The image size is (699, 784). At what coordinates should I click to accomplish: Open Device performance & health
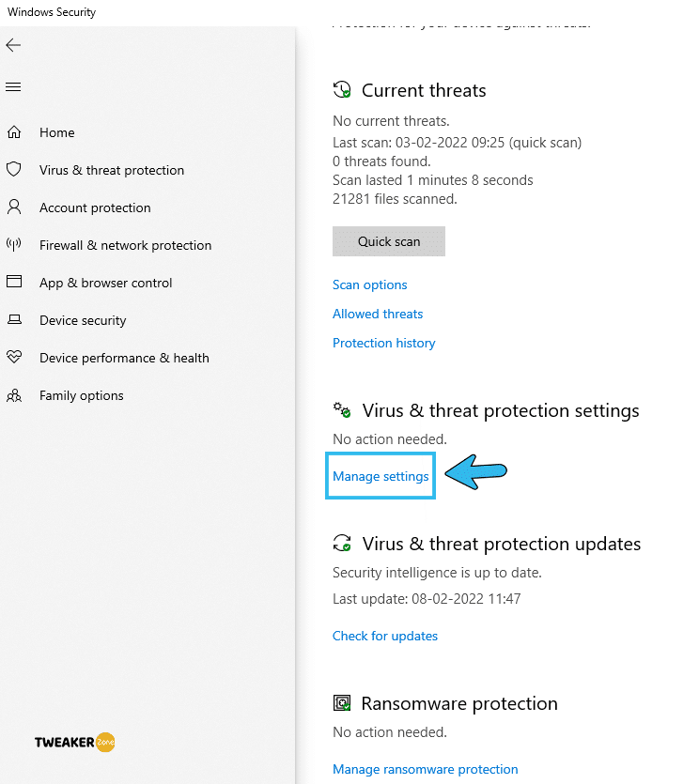pos(124,358)
